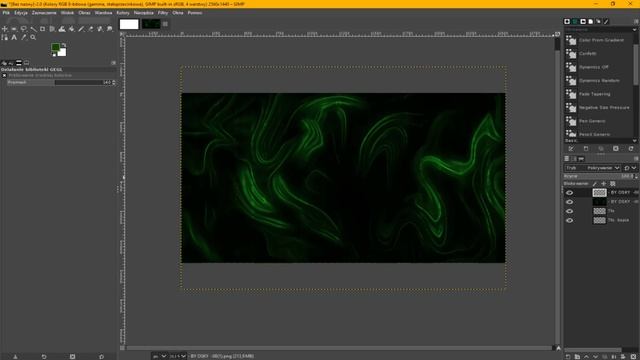Select the Paintbrush tool
The width and height of the screenshot is (640, 360).
81,29
